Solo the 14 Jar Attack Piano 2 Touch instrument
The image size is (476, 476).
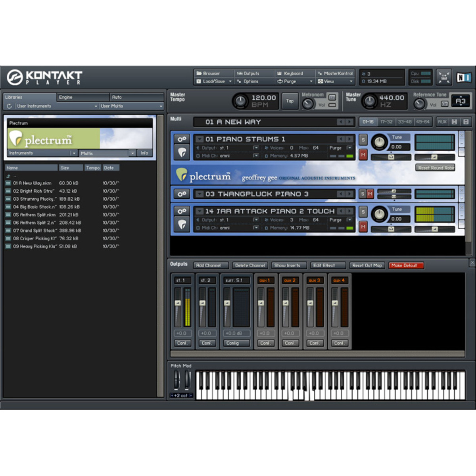pyautogui.click(x=363, y=212)
